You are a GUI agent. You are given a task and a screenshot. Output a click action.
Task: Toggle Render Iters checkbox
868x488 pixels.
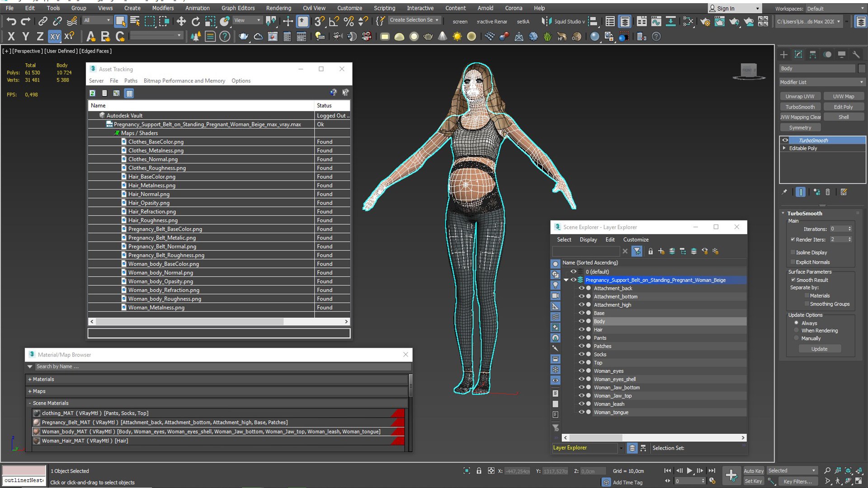click(793, 239)
